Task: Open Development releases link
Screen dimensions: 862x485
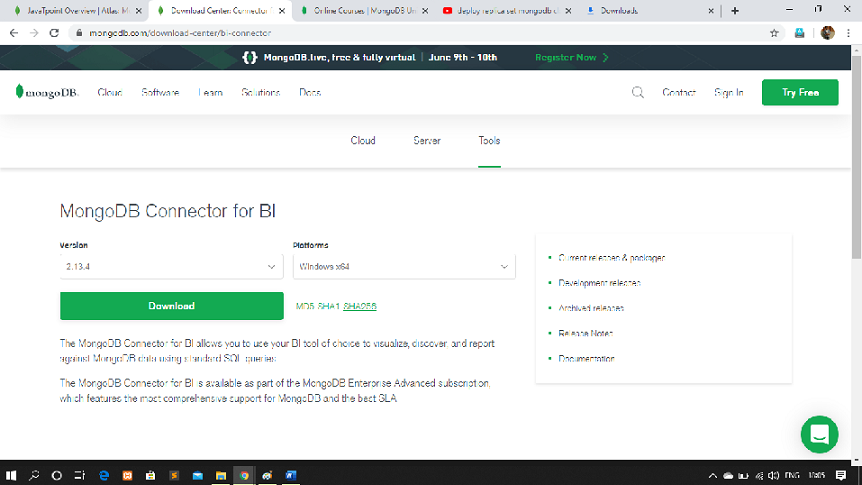Action: click(599, 283)
